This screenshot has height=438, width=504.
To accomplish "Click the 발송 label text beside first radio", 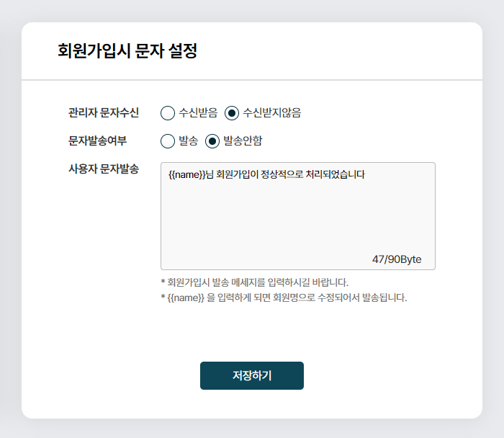I will [x=189, y=141].
